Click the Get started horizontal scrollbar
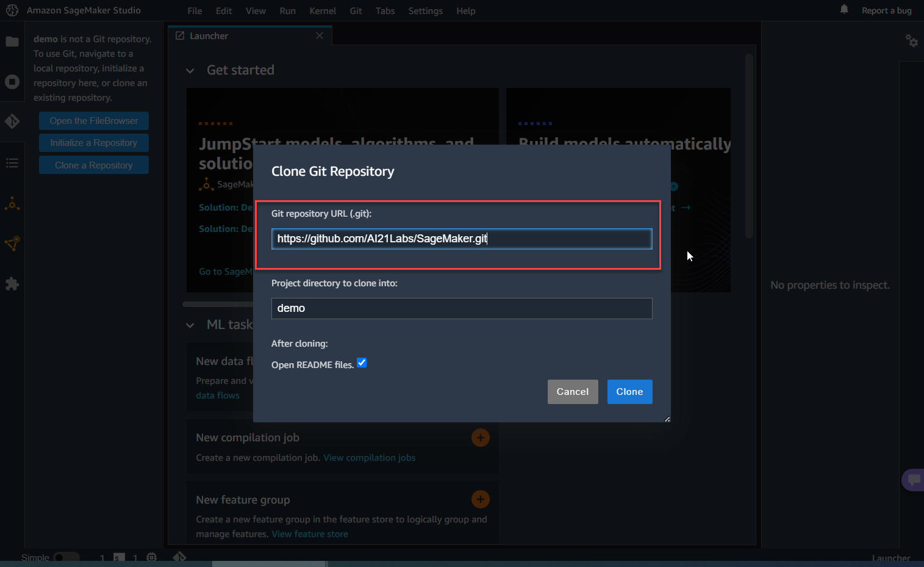 click(218, 304)
